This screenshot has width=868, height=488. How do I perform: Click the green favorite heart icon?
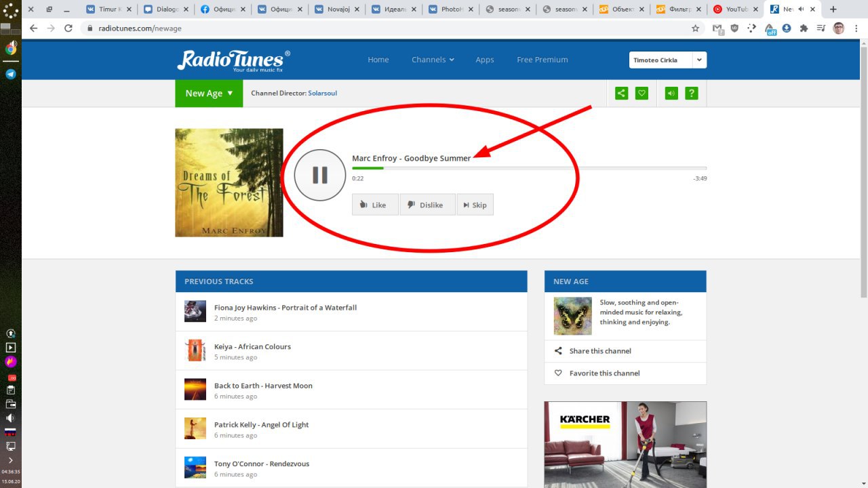tap(642, 94)
